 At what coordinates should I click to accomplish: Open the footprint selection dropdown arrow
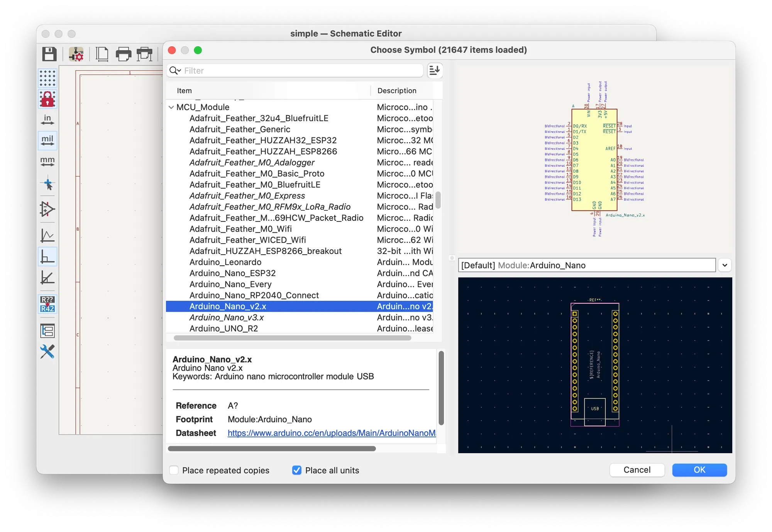pos(725,265)
